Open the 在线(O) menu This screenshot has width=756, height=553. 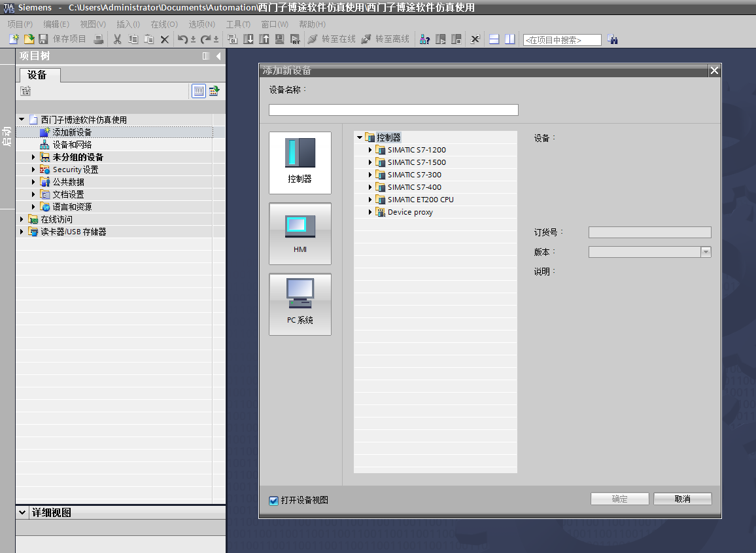pyautogui.click(x=164, y=24)
